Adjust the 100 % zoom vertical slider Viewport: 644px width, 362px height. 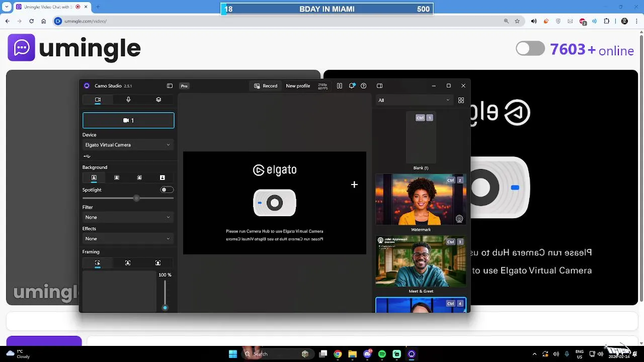[x=165, y=294]
